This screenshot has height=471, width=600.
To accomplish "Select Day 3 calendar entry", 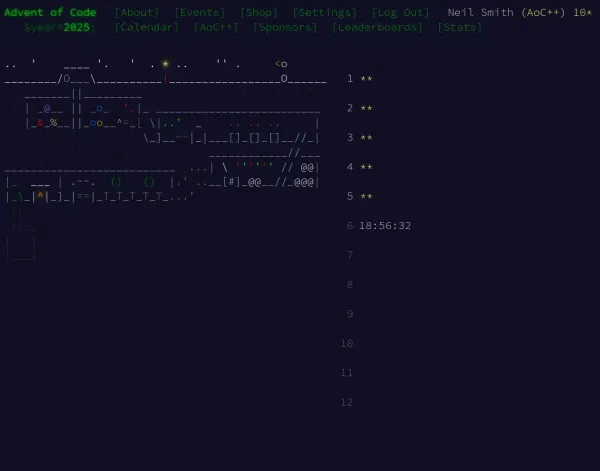I will 360,137.
